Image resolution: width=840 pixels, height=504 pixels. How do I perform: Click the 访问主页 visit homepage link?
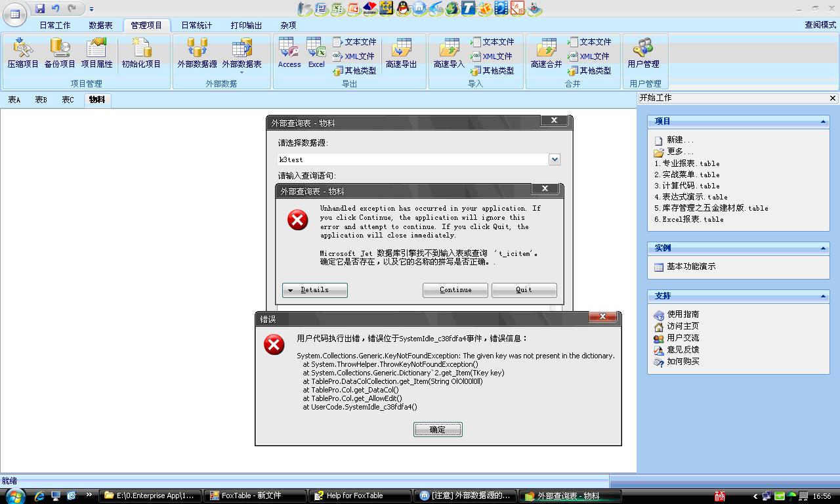pos(677,326)
